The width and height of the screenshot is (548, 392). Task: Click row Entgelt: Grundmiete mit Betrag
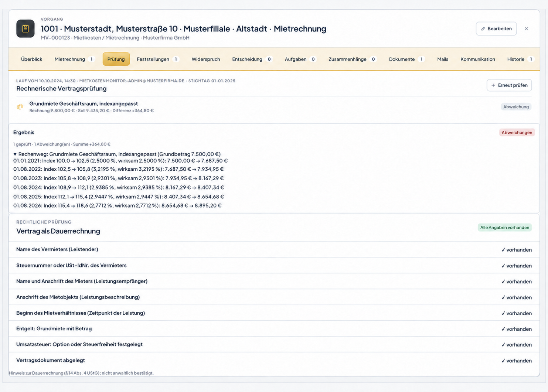click(274, 329)
